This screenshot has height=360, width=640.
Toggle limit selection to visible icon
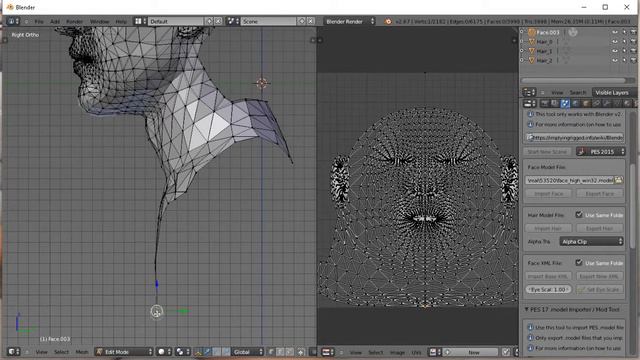301,352
